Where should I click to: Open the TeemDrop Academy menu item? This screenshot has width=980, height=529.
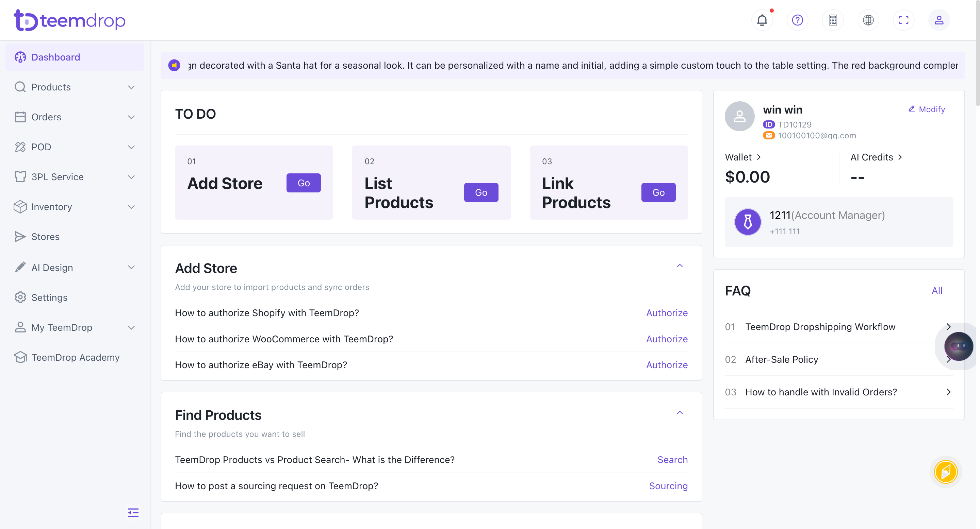[75, 357]
